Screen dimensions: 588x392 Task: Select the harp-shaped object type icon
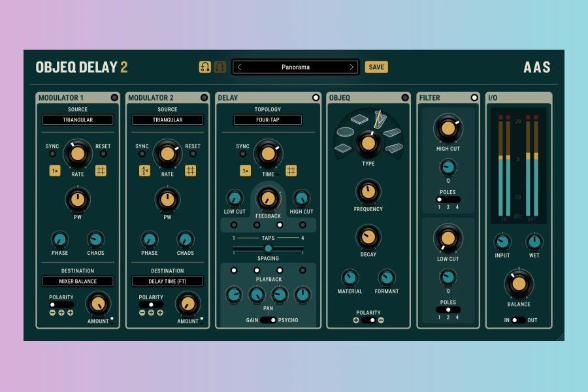380,119
